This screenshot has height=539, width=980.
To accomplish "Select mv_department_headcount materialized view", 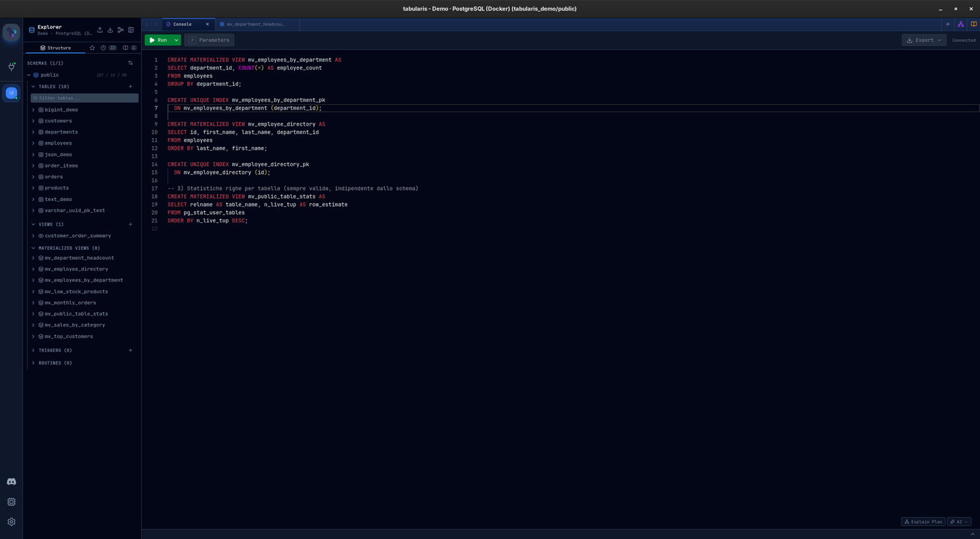I will (x=79, y=258).
